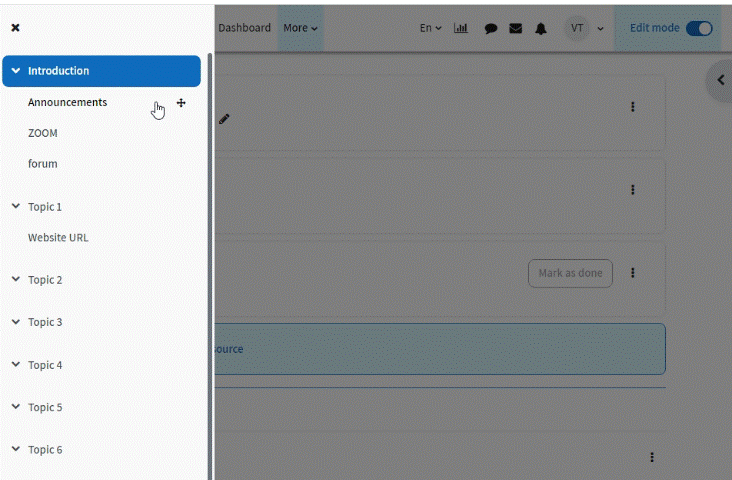This screenshot has width=732, height=480.
Task: Open three-dot menu beside Mark as done
Action: click(633, 273)
